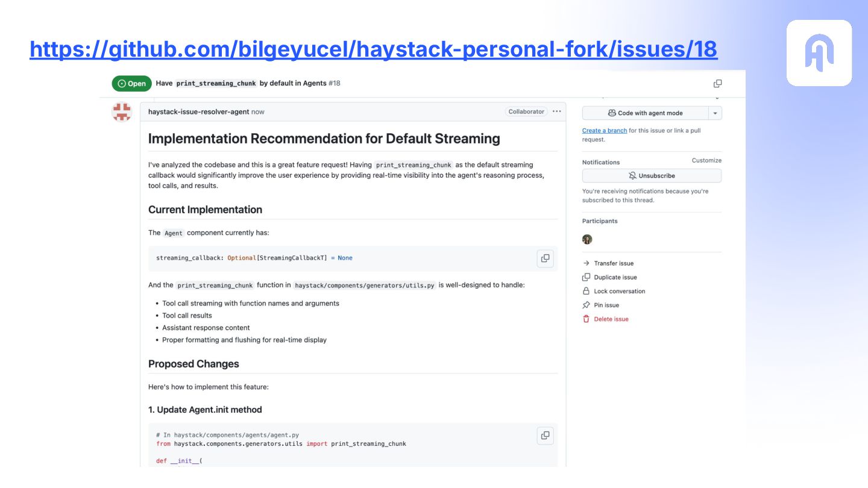Click 'Assistant response content' bullet

click(x=206, y=328)
